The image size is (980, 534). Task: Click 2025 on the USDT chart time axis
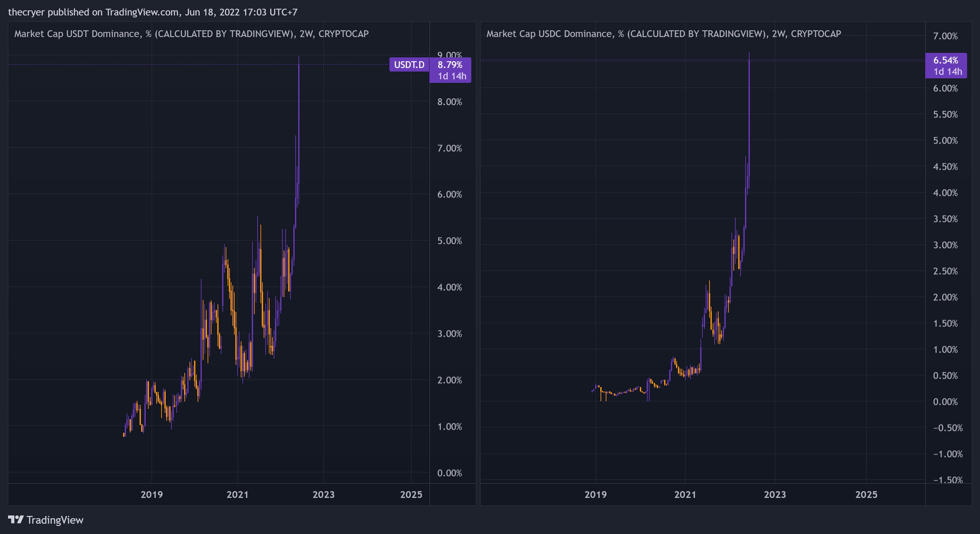(x=411, y=494)
